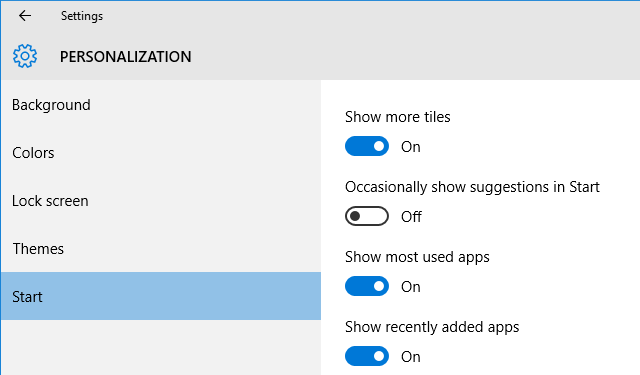
Task: Click the blue Personalization gear icon
Action: coord(25,56)
